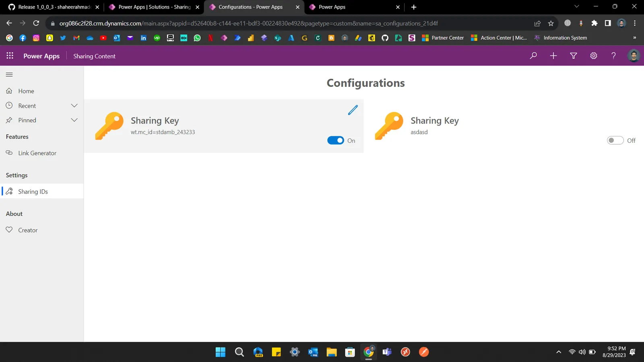Open the settings gear in Power Apps header
The width and height of the screenshot is (644, 362).
tap(594, 56)
